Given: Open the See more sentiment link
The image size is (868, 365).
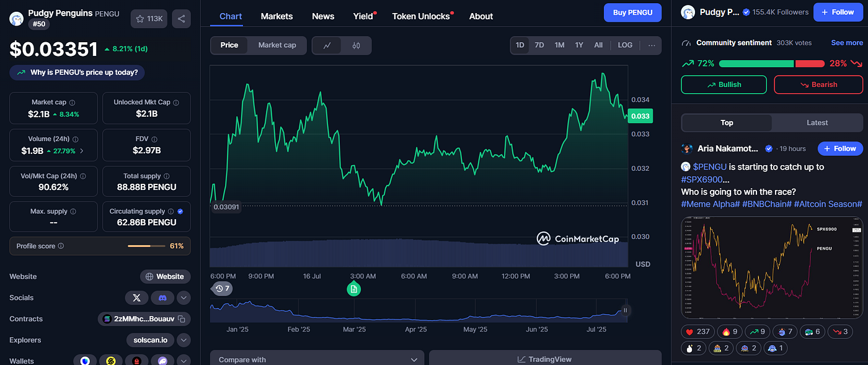Looking at the screenshot, I should click(847, 43).
